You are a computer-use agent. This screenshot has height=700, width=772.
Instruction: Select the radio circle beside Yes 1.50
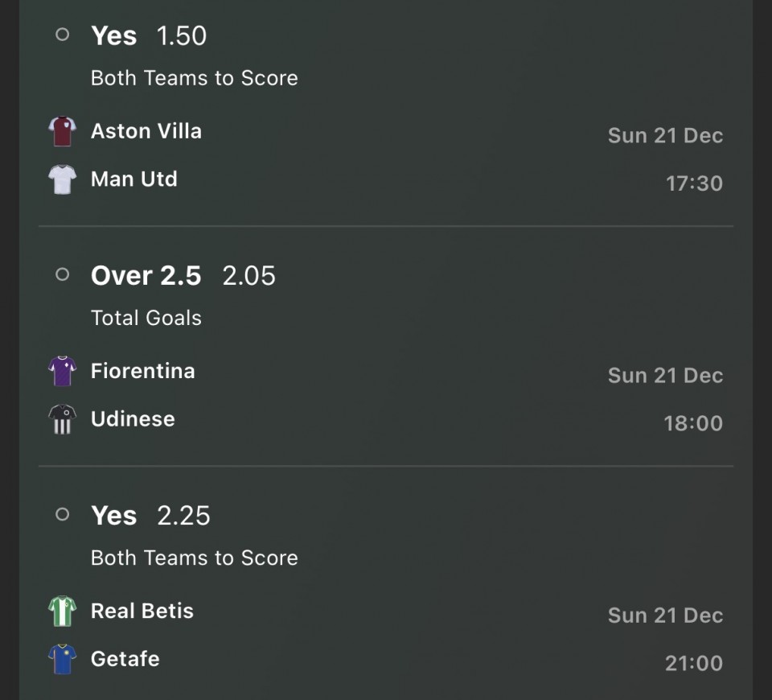tap(62, 35)
